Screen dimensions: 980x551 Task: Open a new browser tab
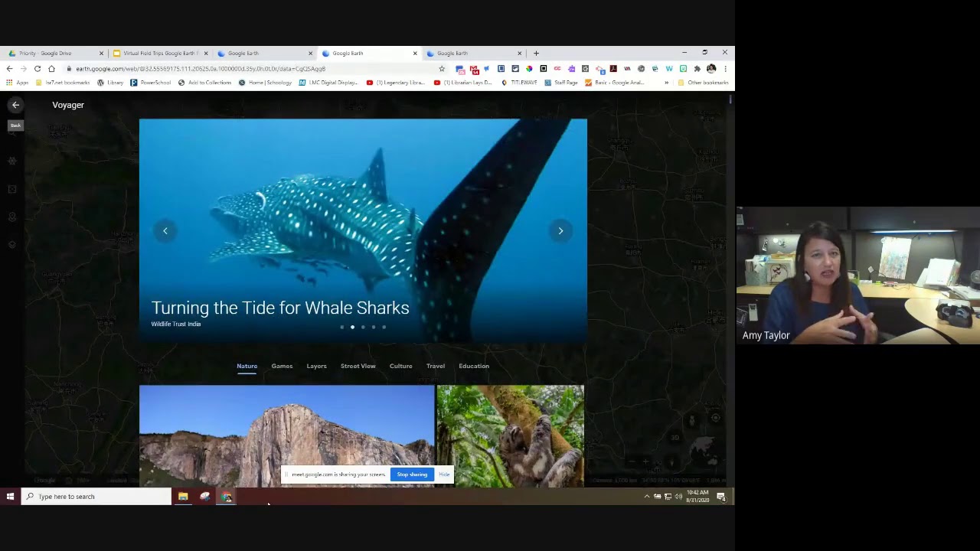[536, 54]
